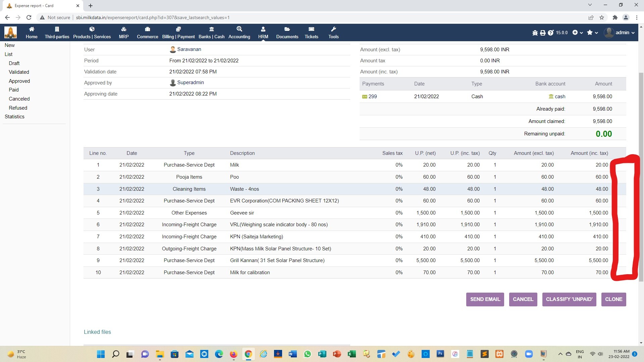The height and width of the screenshot is (362, 644).
Task: Click the address bar URL
Action: [153, 17]
